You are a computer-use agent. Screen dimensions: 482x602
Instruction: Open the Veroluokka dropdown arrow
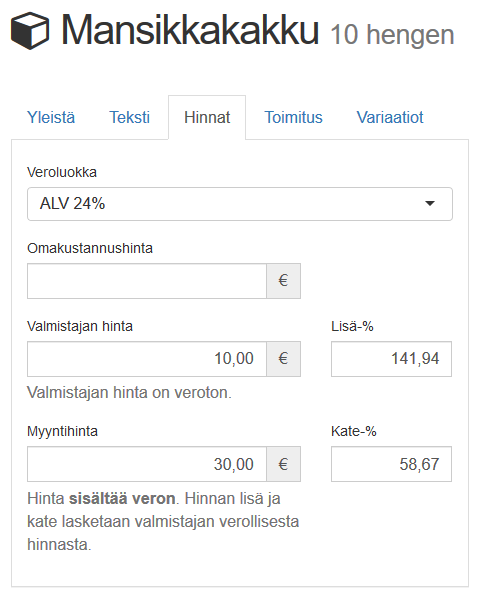(430, 203)
